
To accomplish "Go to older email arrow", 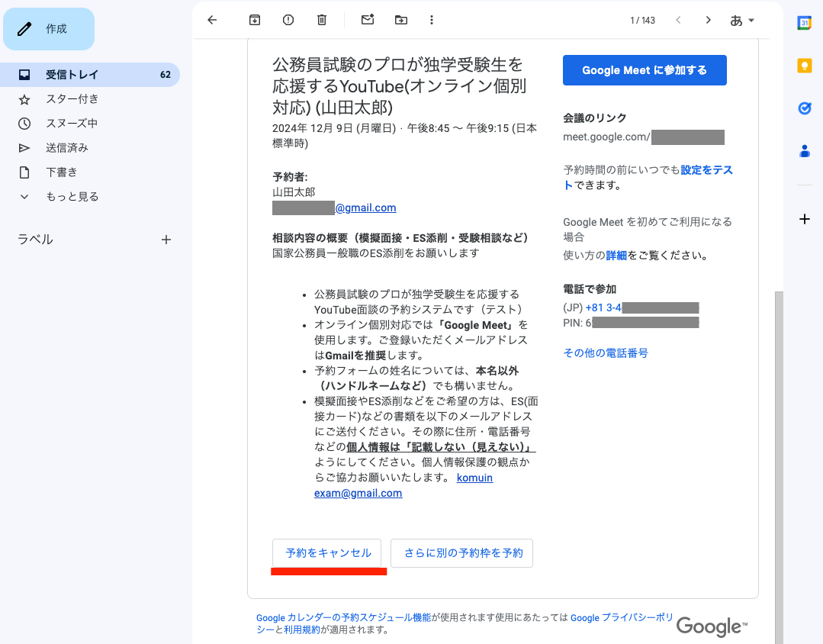I will [708, 20].
